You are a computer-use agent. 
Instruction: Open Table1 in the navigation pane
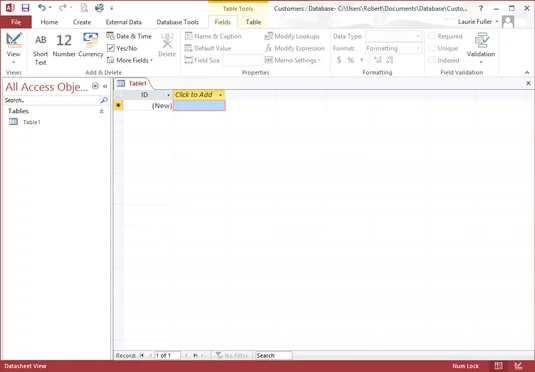(31, 122)
